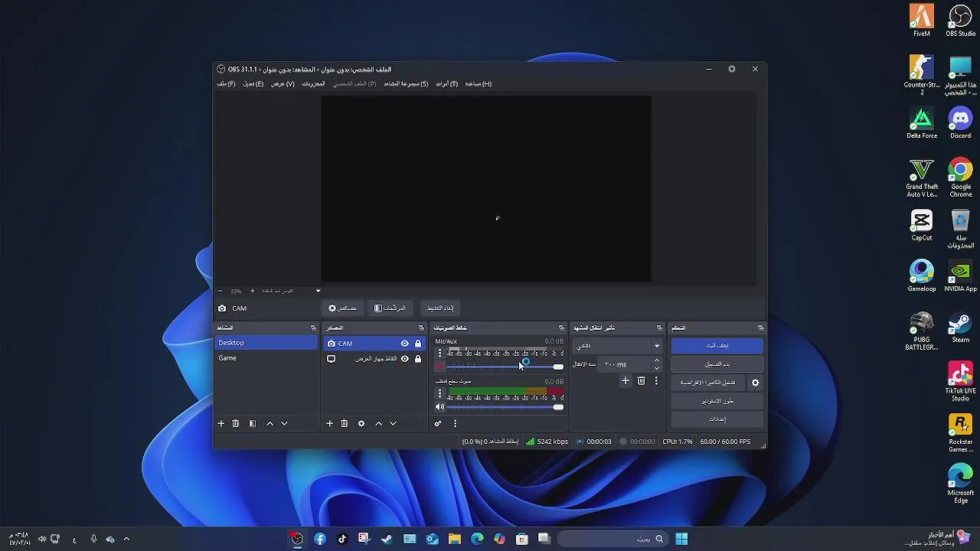
Task: Open advanced audio properties gears icon in mixer
Action: pyautogui.click(x=438, y=423)
